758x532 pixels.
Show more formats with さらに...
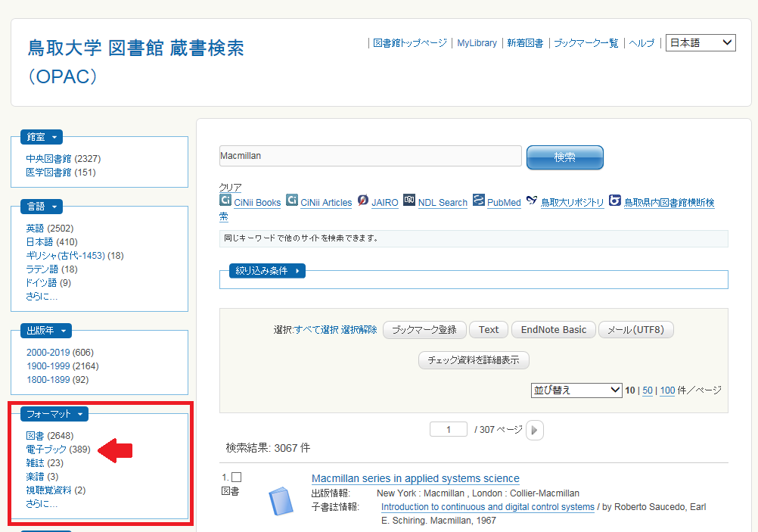42,504
